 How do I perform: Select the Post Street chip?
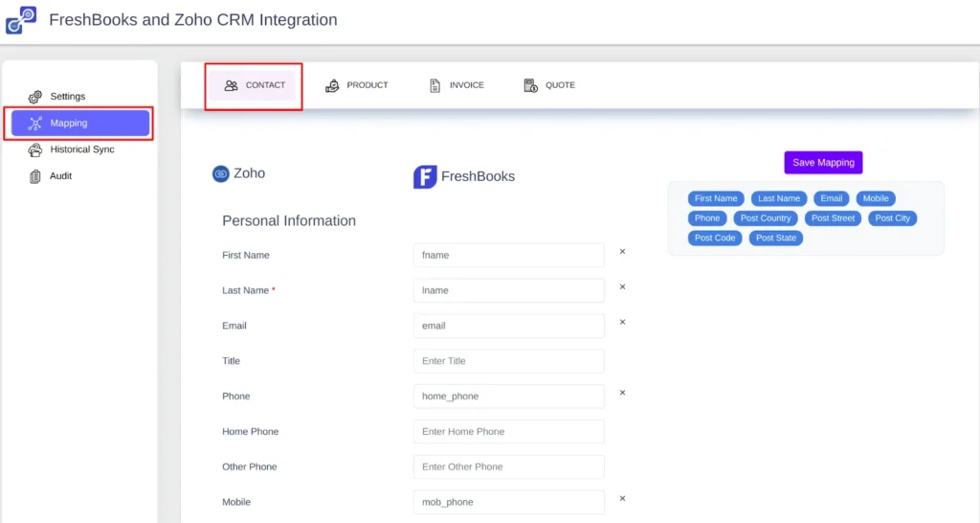click(833, 218)
